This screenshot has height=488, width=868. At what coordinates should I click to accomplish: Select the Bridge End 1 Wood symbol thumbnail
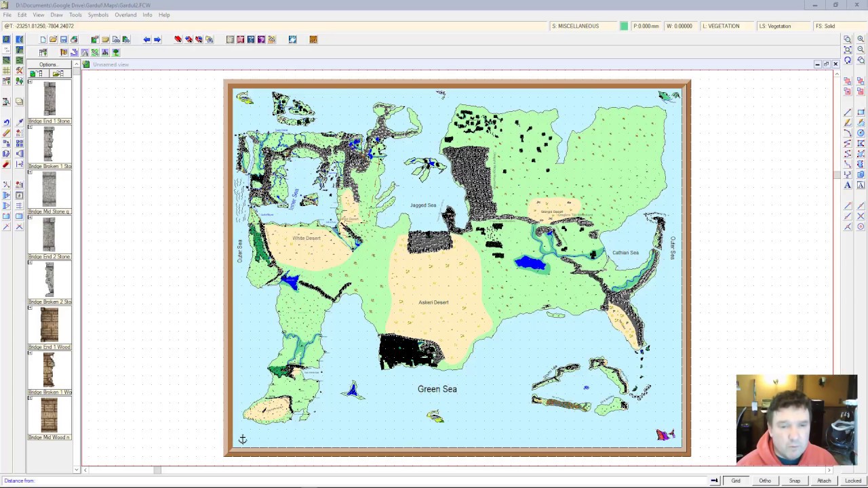pyautogui.click(x=49, y=325)
